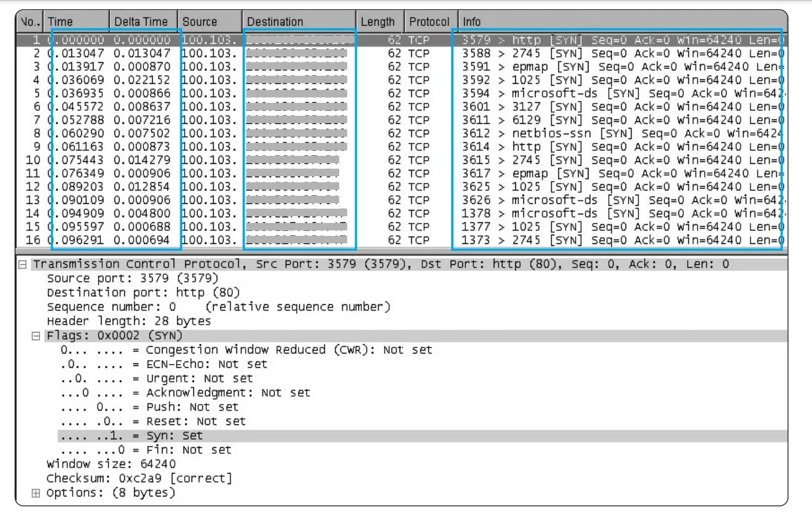This screenshot has width=812, height=518.
Task: Select the 'Urgent: Not set' flag line
Action: point(157,378)
